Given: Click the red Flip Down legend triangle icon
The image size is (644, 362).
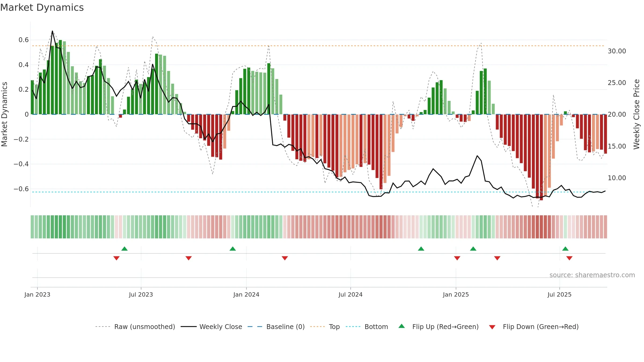Looking at the screenshot, I should click(x=492, y=327).
